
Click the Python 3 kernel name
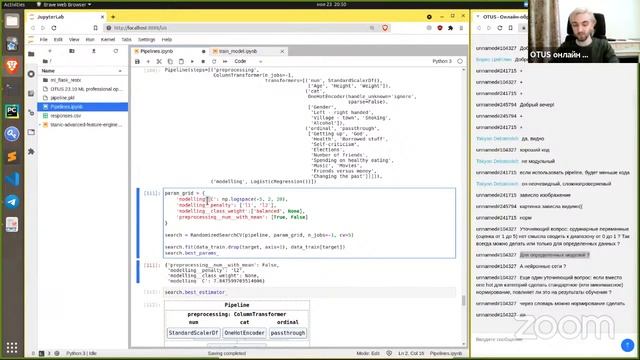[x=442, y=61]
